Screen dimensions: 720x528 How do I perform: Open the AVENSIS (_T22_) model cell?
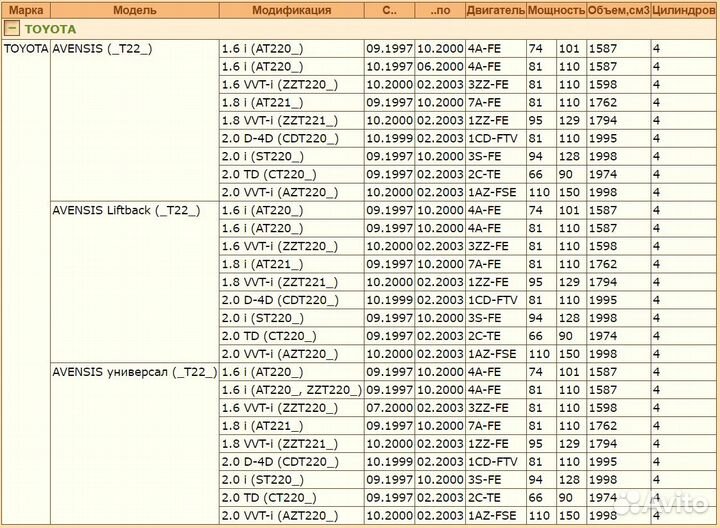(x=102, y=48)
